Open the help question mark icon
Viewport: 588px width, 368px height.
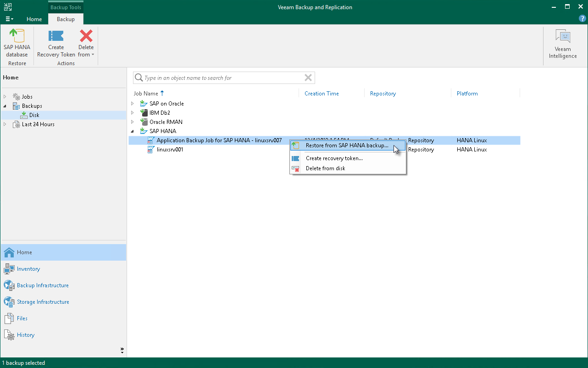582,19
